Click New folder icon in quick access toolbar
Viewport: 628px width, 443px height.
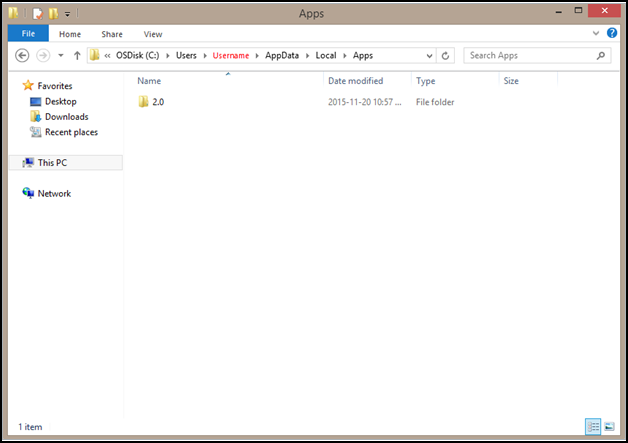click(53, 14)
